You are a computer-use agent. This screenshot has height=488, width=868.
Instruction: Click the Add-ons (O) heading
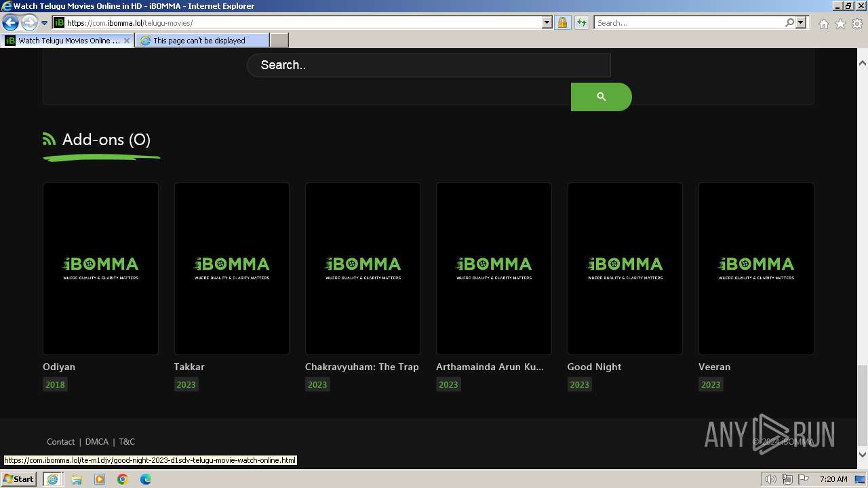tap(106, 140)
